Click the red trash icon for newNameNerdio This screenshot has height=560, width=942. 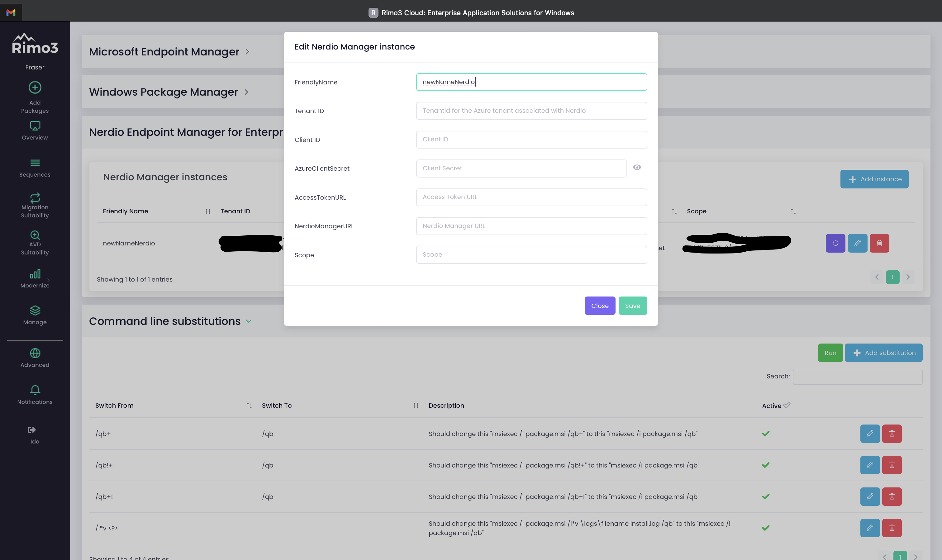click(x=879, y=243)
